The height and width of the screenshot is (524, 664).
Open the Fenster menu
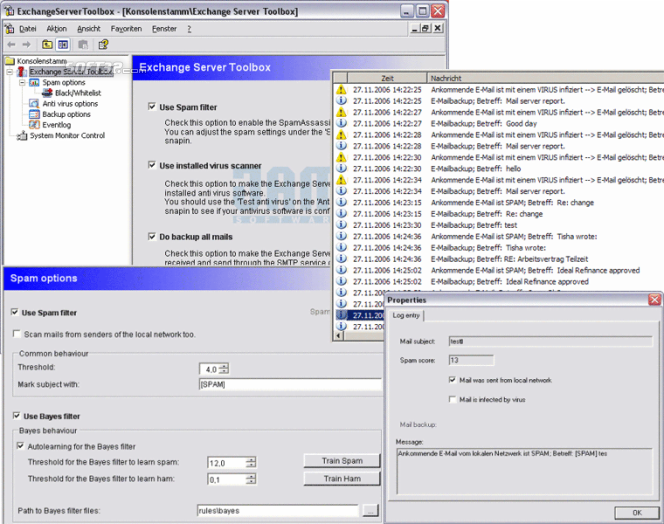click(x=164, y=29)
